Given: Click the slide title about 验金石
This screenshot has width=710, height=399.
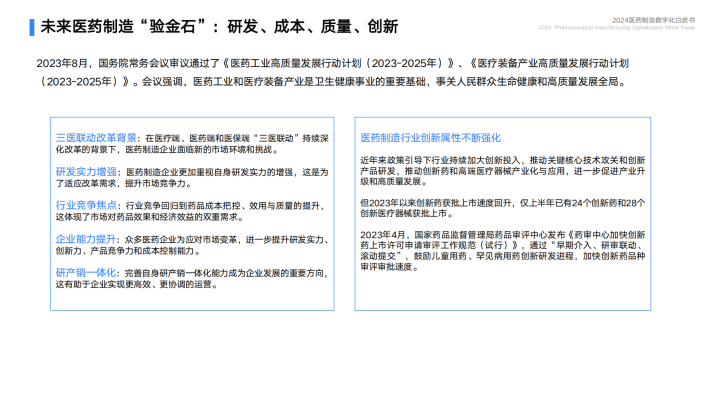Looking at the screenshot, I should coord(219,26).
